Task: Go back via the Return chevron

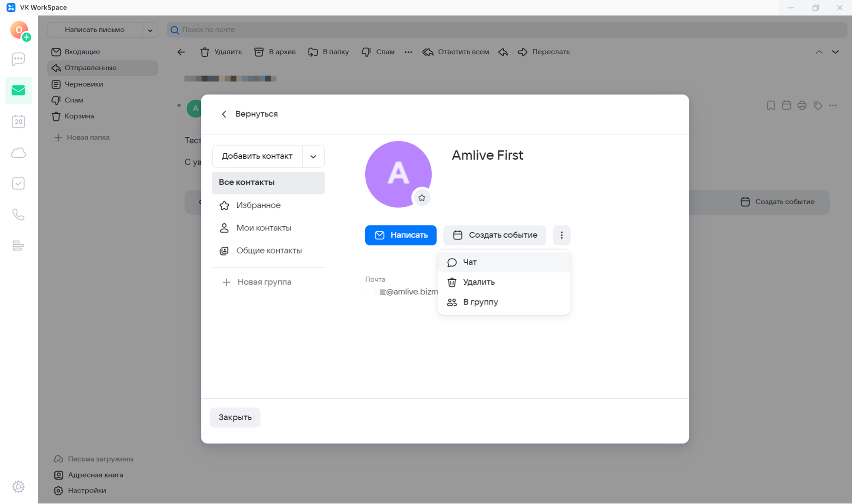Action: tap(224, 114)
